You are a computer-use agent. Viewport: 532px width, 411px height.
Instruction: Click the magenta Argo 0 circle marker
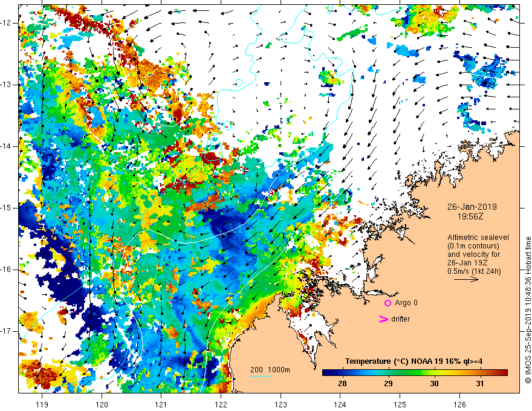[388, 303]
